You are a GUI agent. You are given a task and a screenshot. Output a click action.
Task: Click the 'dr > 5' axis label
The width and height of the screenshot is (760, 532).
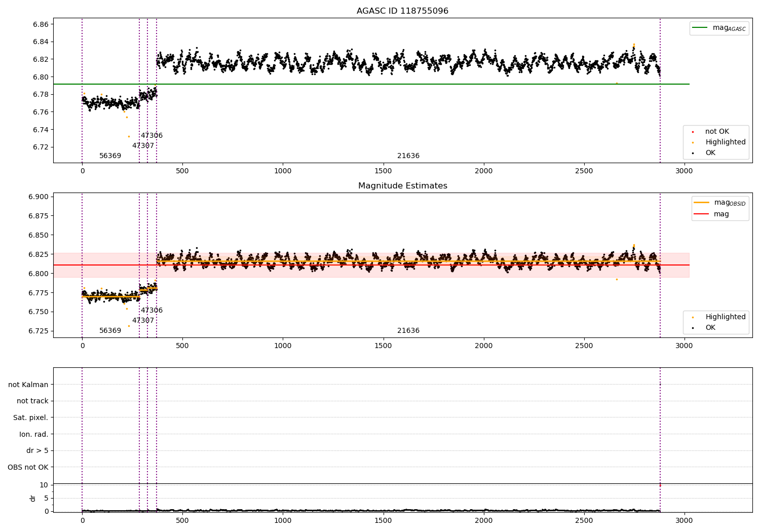coord(37,450)
